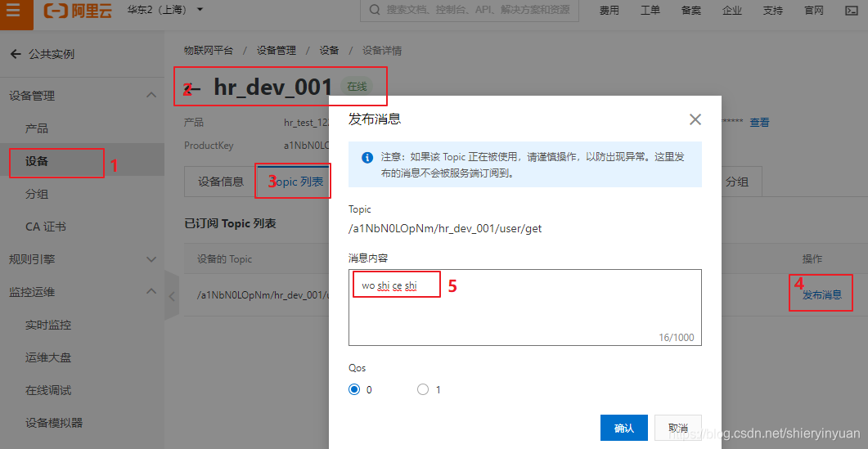The height and width of the screenshot is (449, 868).
Task: Launch the Cloud Shell terminal icon
Action: 852,11
